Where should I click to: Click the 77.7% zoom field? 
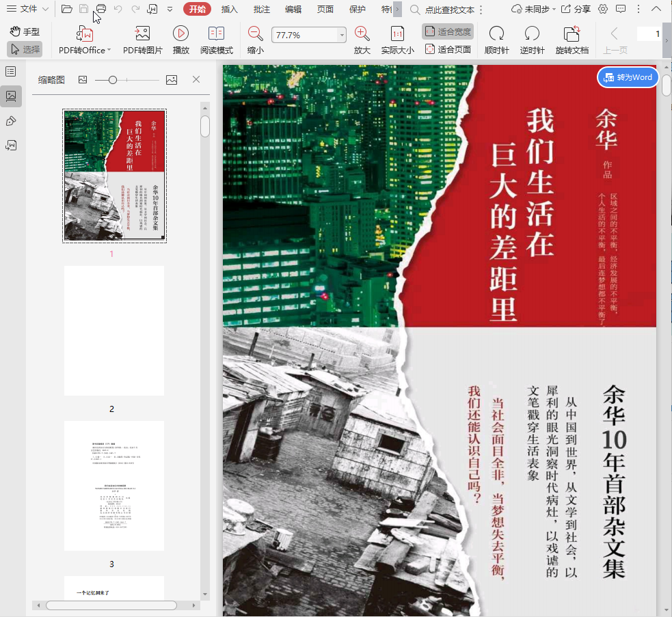click(305, 35)
